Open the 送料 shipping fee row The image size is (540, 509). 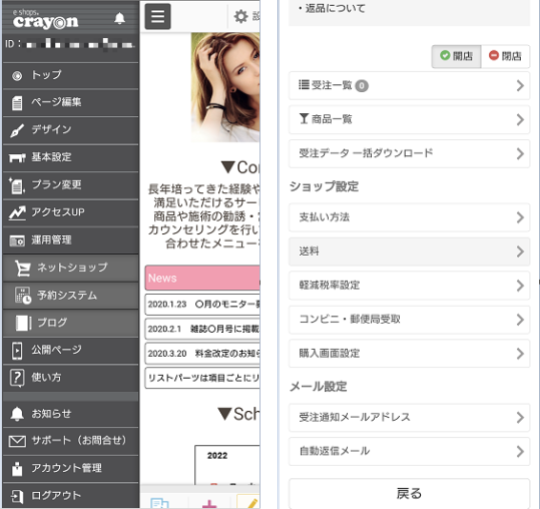(x=409, y=251)
